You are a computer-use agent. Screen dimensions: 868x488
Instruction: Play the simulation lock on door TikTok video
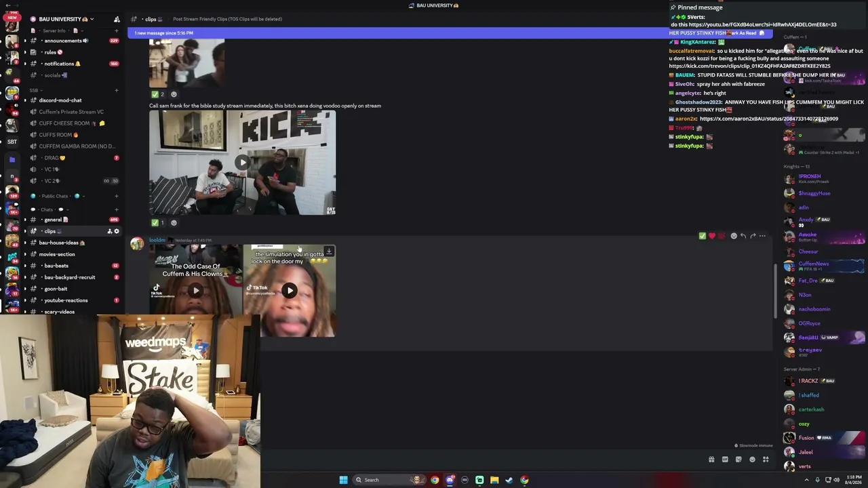click(289, 291)
